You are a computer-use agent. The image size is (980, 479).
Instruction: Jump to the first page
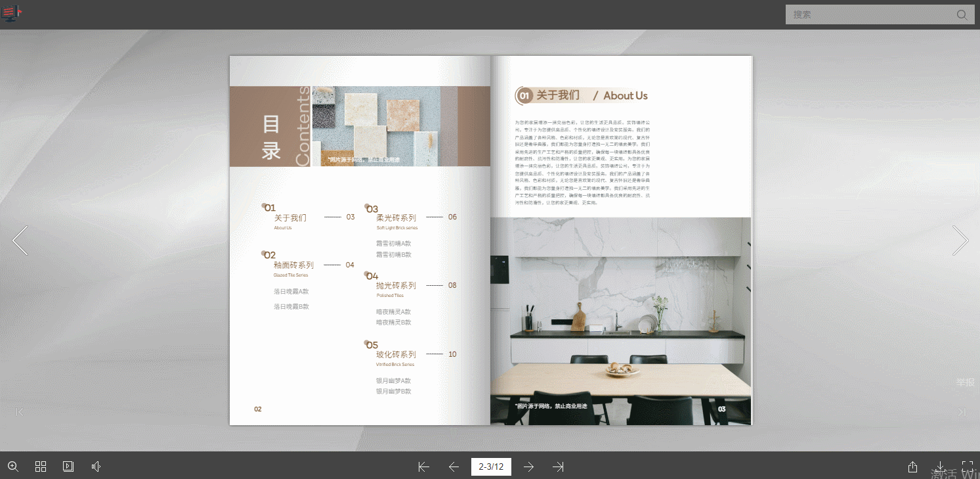pos(424,467)
